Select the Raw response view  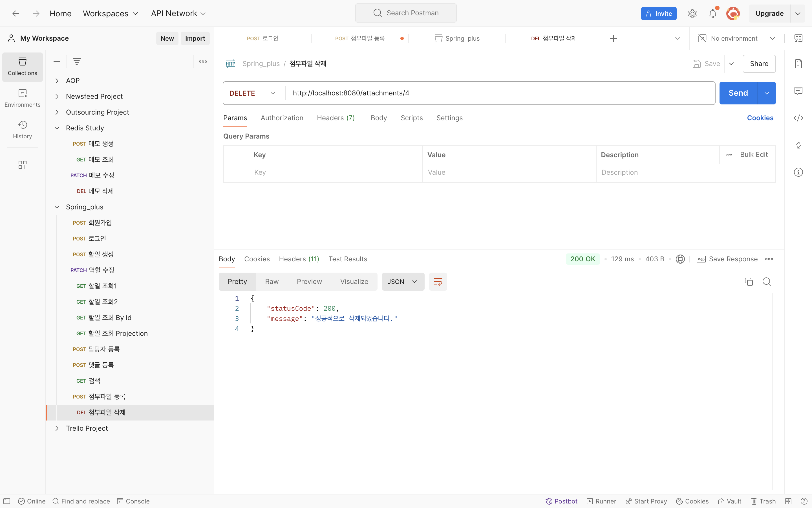tap(272, 282)
